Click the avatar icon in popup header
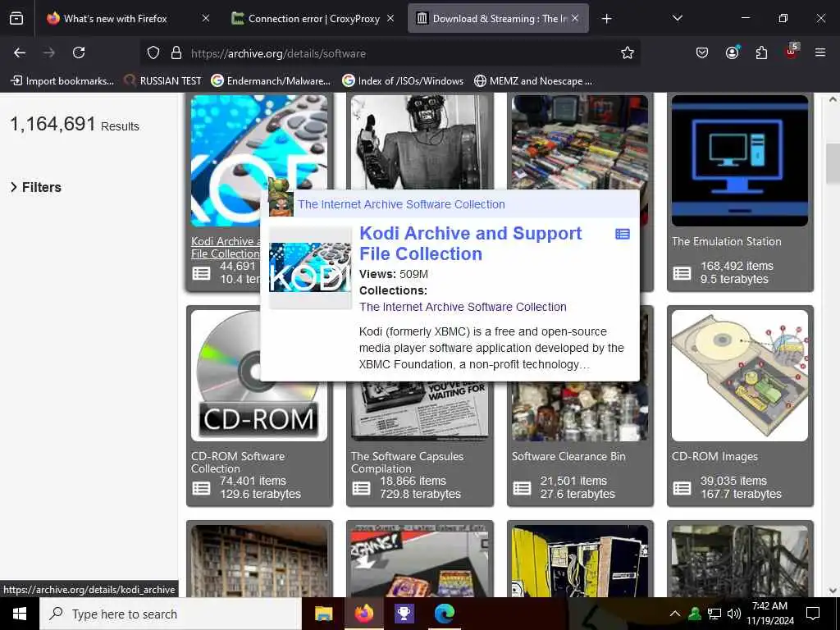The height and width of the screenshot is (630, 840). [x=281, y=197]
